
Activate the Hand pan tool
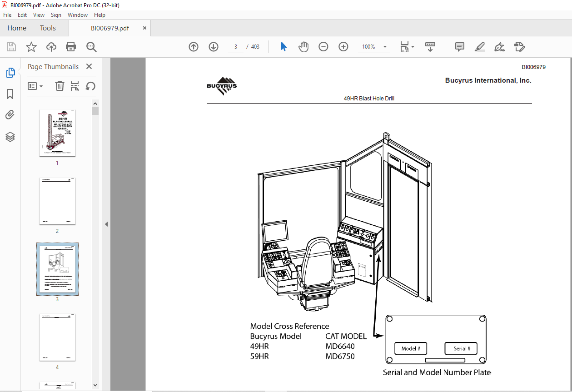303,47
